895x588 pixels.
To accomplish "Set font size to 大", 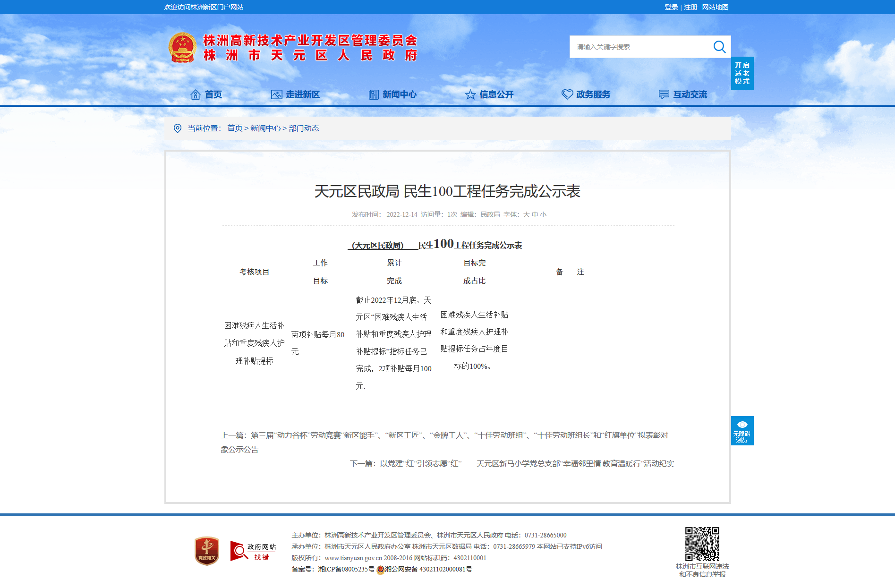I will pyautogui.click(x=526, y=214).
